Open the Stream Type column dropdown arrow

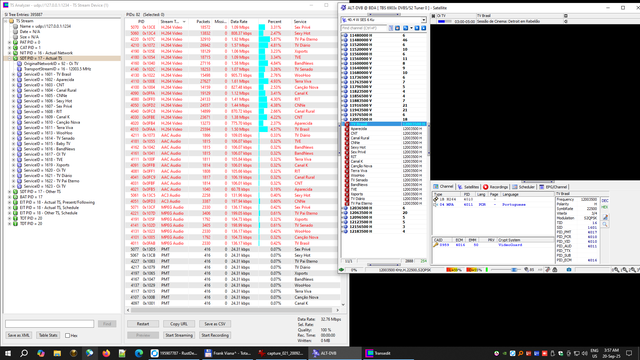[184, 21]
